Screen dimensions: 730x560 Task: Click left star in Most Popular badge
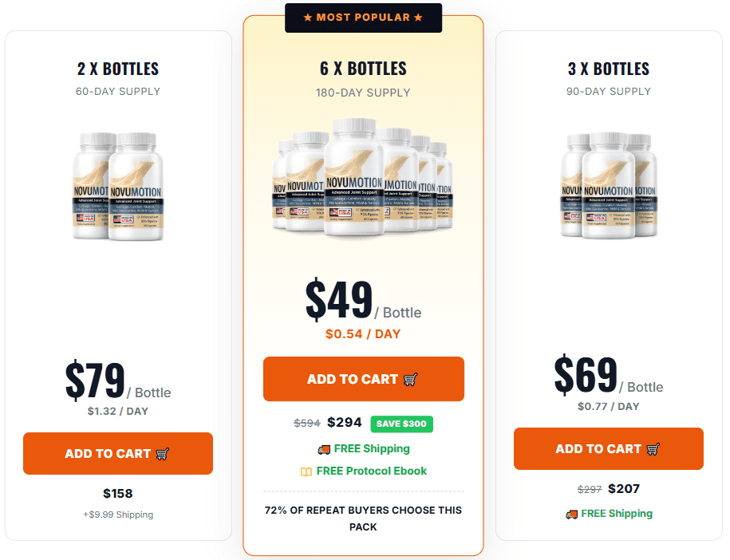(x=308, y=18)
